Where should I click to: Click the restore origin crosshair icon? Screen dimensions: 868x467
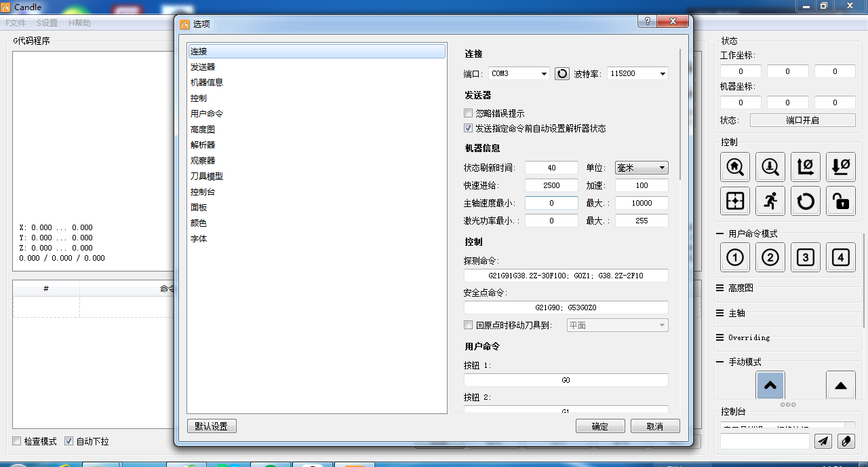[735, 201]
